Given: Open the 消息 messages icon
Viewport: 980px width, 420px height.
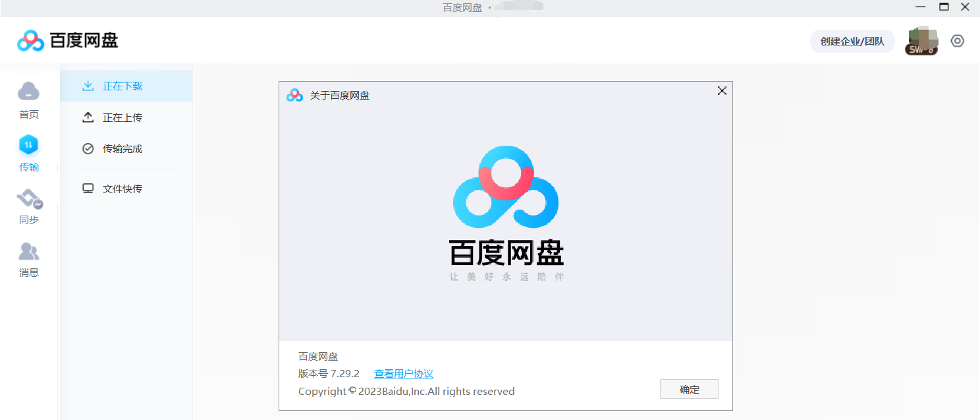Looking at the screenshot, I should point(29,251).
